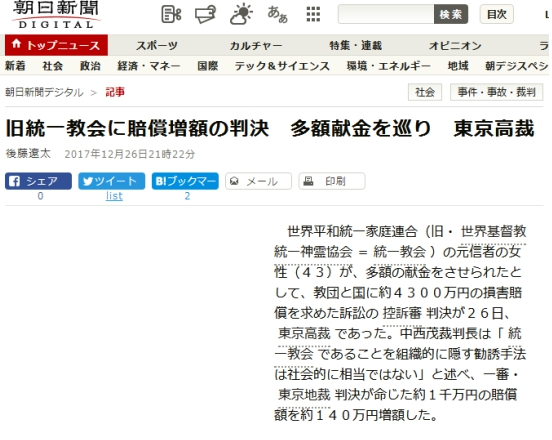Follow the 東京高裁 keyword link in article
The image size is (552, 440).
pos(304,333)
